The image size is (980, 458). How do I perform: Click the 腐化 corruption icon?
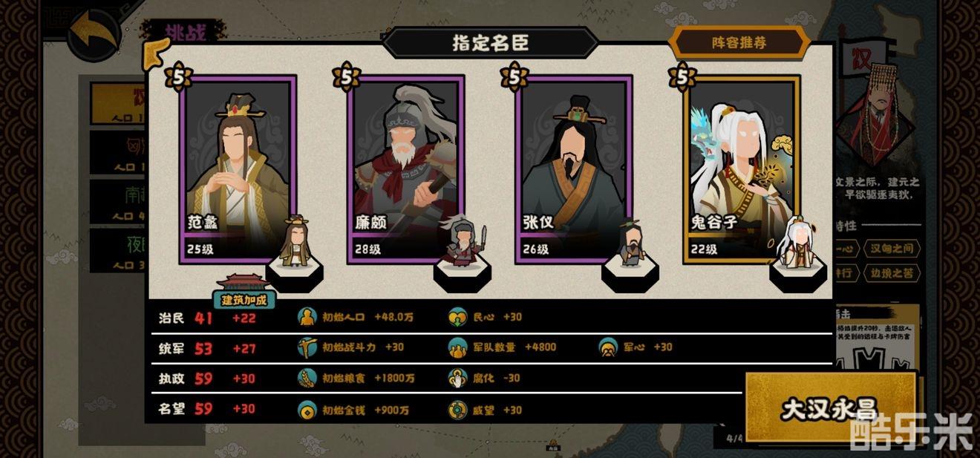(x=458, y=378)
